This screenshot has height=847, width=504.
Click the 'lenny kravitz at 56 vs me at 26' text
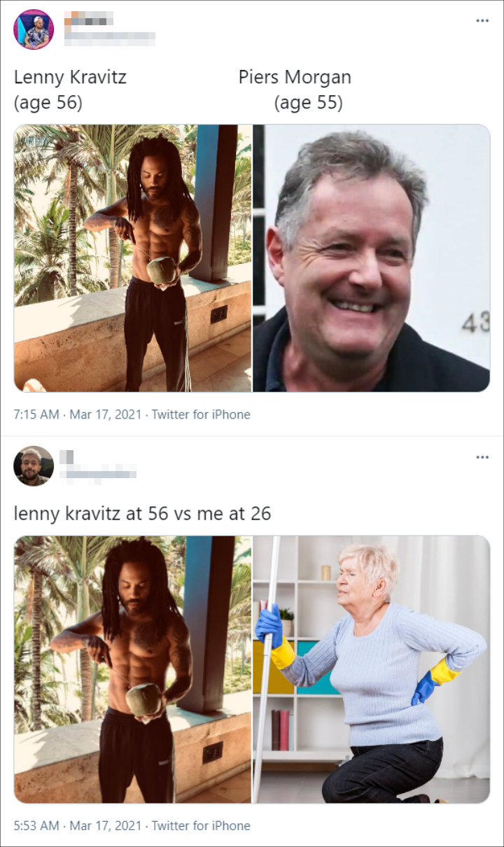click(x=142, y=514)
